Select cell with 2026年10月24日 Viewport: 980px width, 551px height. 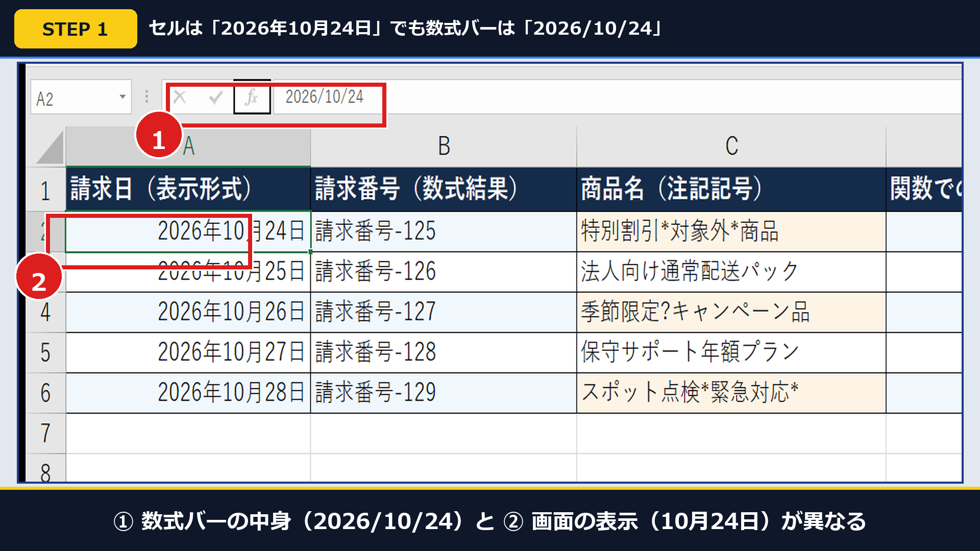(188, 231)
